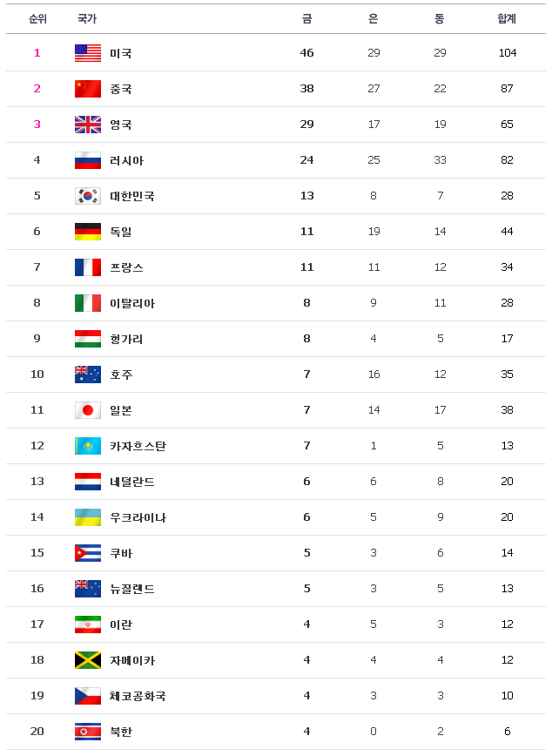This screenshot has height=756, width=552.
Task: Click the 합계 (total) column header
Action: (507, 19)
